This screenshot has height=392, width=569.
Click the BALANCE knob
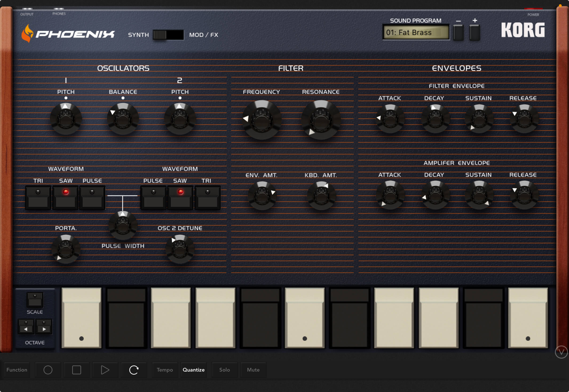tap(123, 119)
